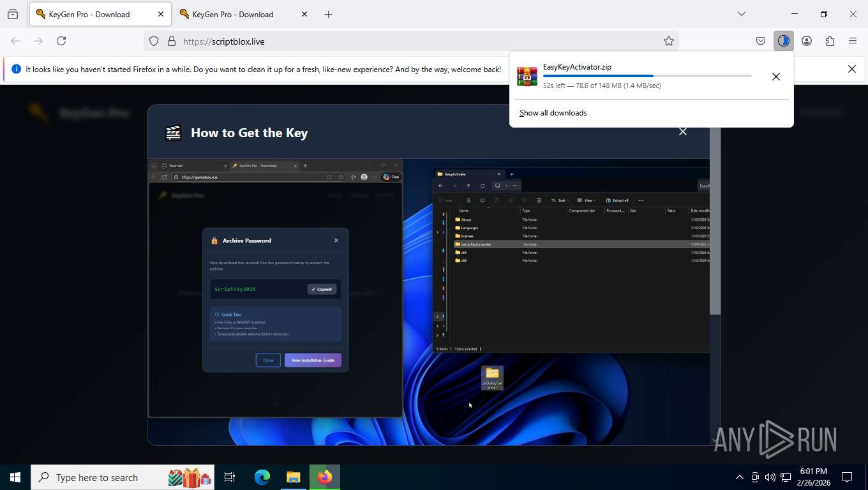Go forward one page
The image size is (868, 490).
38,41
